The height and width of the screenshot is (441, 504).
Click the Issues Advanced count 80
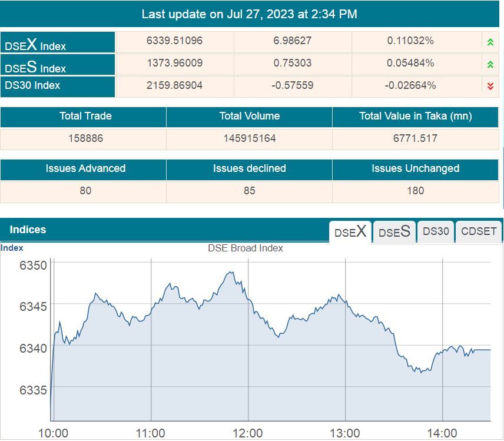pos(85,190)
